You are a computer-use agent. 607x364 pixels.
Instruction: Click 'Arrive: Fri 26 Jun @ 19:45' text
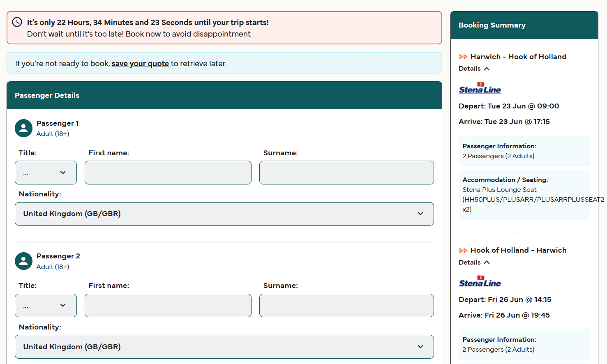504,315
